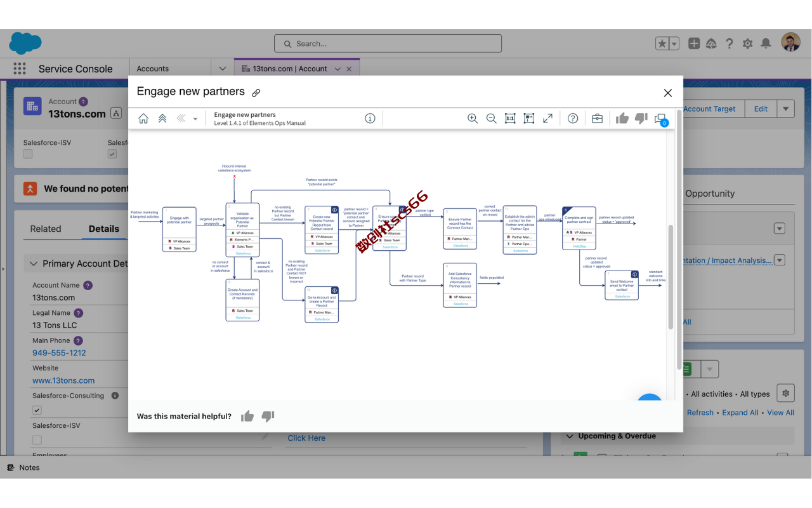Viewport: 812px width, 508px height.
Task: Thumbs up in diagram toolbar
Action: click(x=622, y=119)
